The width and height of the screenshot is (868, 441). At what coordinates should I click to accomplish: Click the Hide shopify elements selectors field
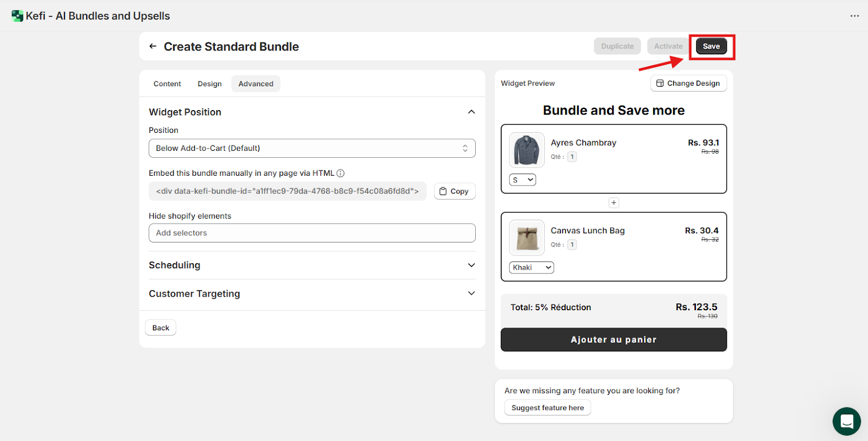click(312, 233)
